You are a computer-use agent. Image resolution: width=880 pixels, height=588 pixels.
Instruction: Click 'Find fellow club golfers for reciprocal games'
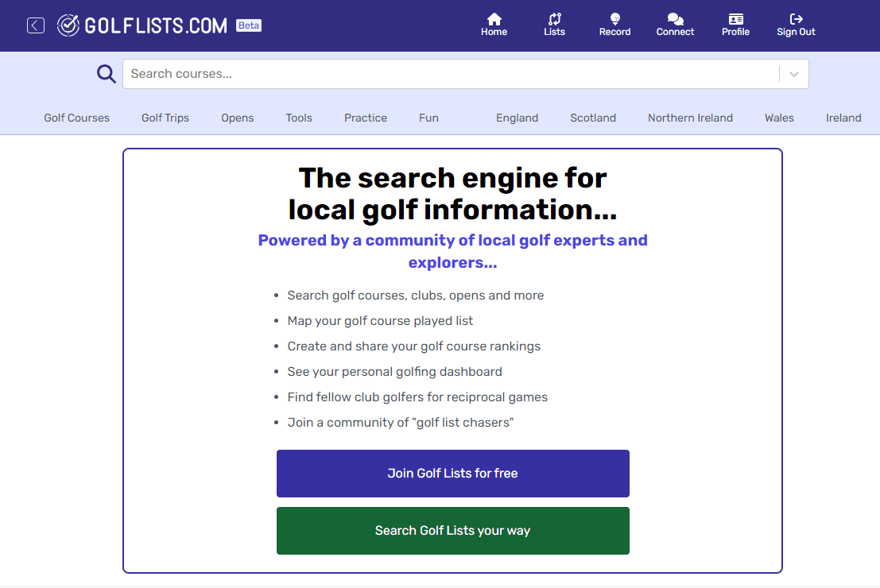point(417,397)
